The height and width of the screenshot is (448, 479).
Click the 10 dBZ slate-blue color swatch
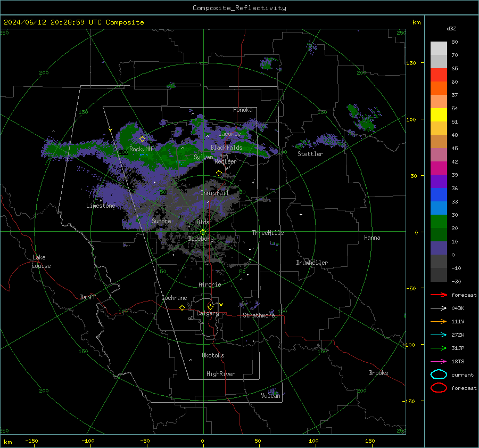(x=439, y=248)
